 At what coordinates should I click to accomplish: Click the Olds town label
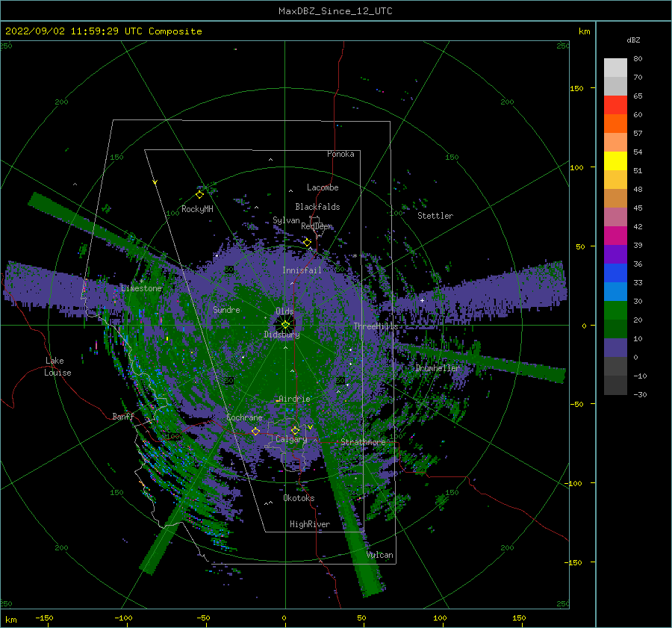(284, 311)
